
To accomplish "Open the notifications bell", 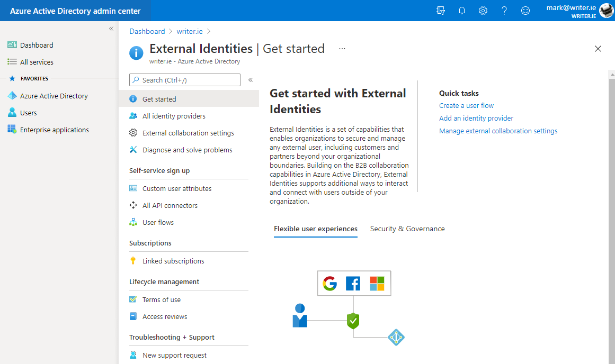I will [461, 11].
